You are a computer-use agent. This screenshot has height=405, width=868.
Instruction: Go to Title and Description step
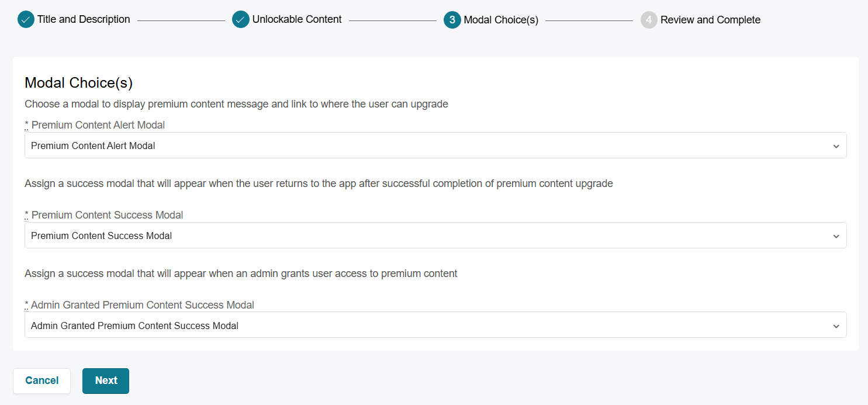coord(84,20)
